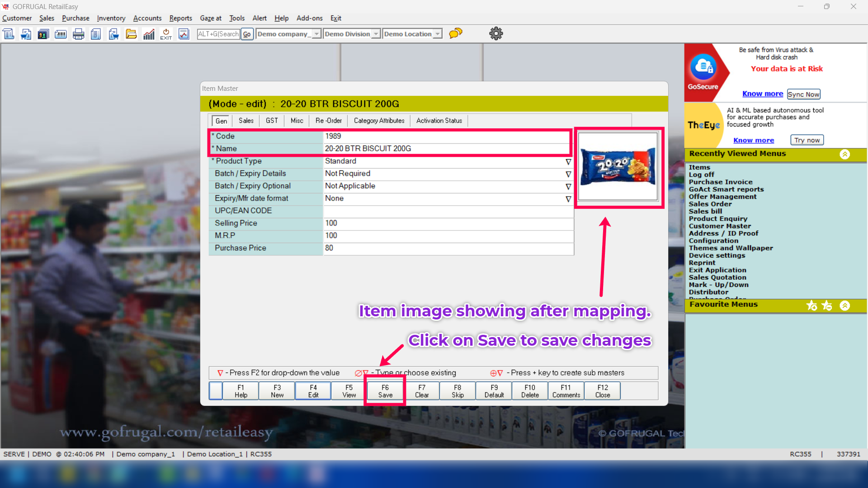Viewport: 868px width, 488px height.
Task: Open the settings gear icon
Action: (496, 33)
